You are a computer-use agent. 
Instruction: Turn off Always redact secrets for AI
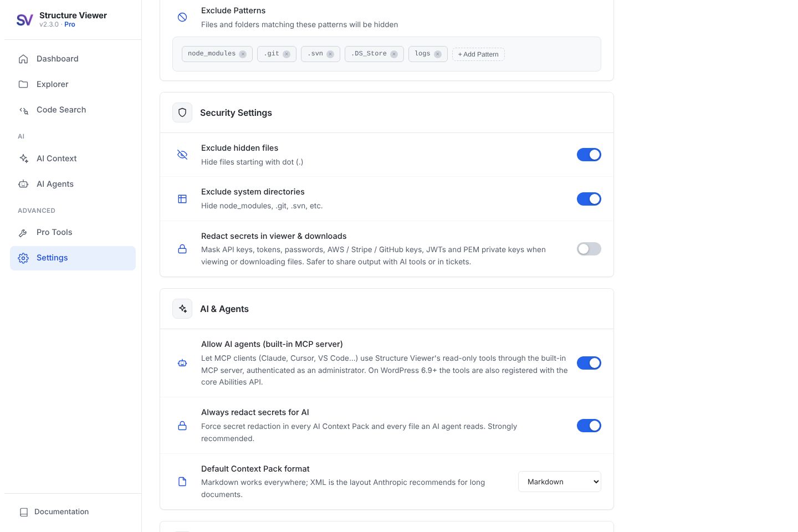click(589, 426)
